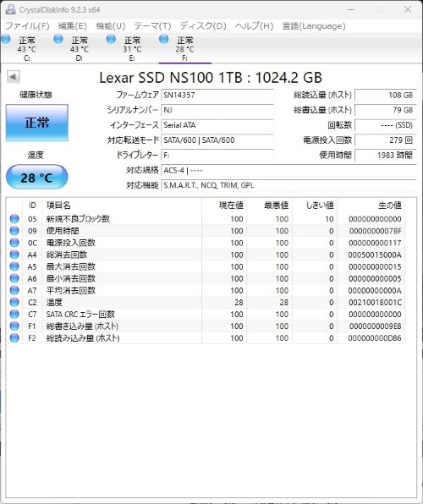Click the drive letter field F:

[217, 156]
